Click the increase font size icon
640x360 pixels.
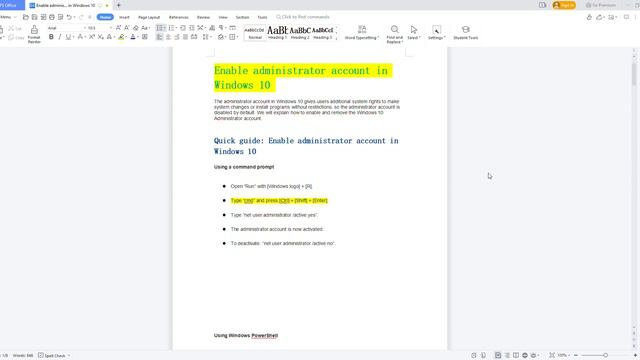pyautogui.click(x=118, y=28)
